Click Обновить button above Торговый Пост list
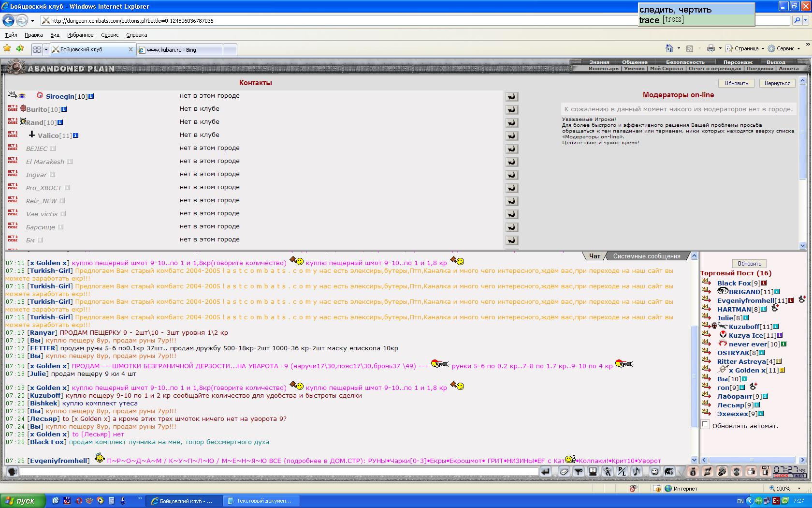 749,264
